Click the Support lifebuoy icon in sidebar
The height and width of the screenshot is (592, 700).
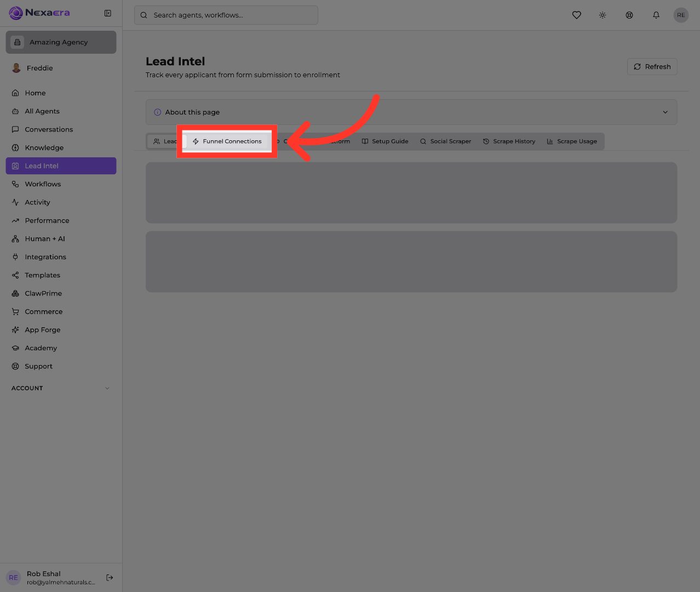coord(15,366)
